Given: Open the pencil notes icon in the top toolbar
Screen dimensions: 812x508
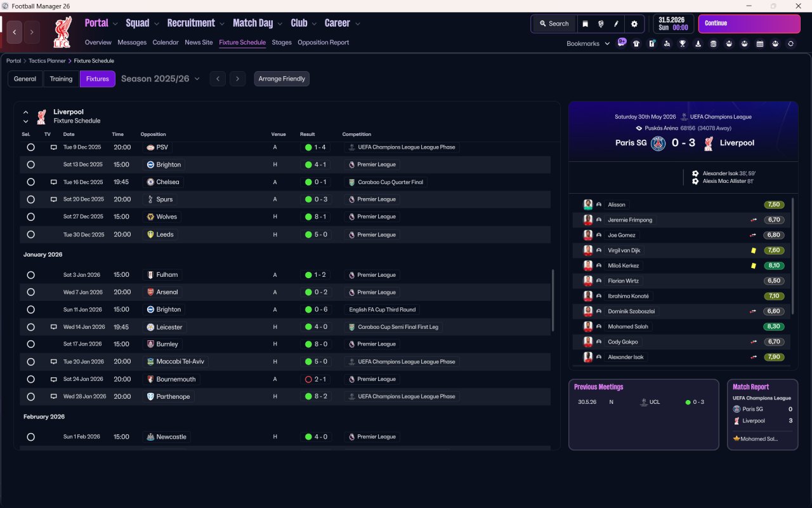Looking at the screenshot, I should coord(616,23).
